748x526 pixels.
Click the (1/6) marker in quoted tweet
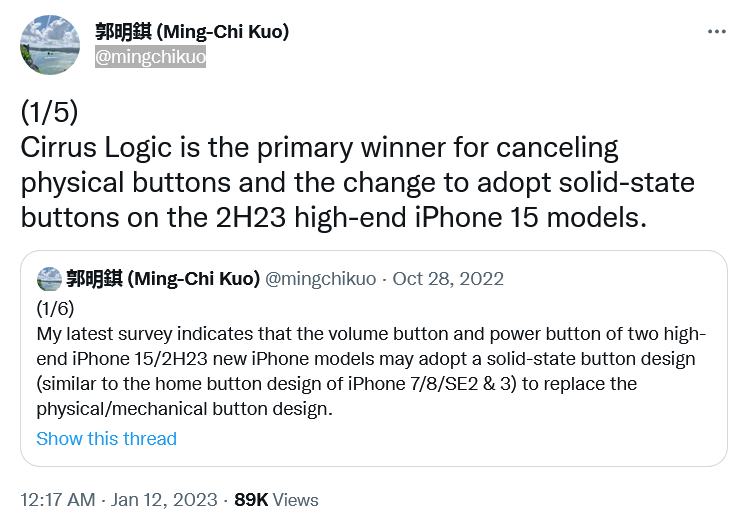55,309
